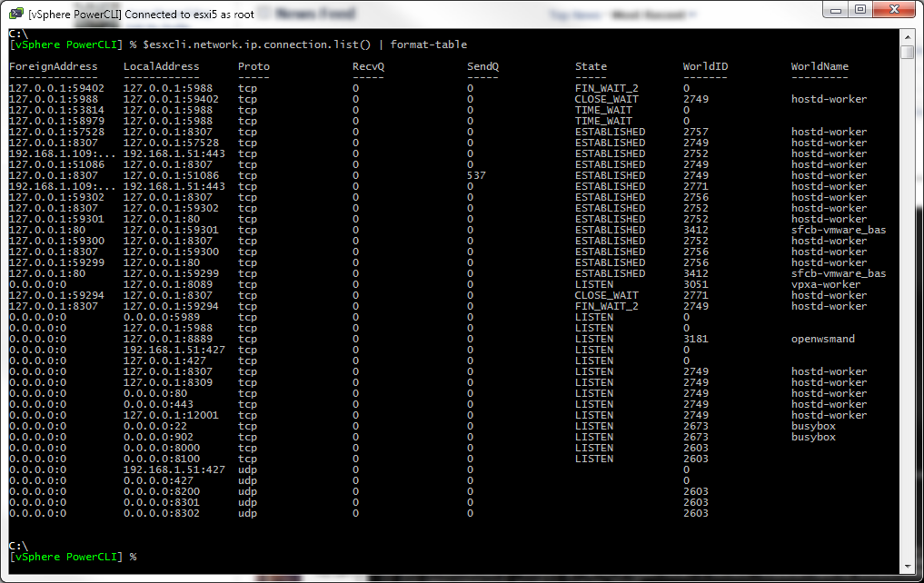Click local address 127.0.0.1:8309
The width and height of the screenshot is (924, 583).
[x=168, y=383]
